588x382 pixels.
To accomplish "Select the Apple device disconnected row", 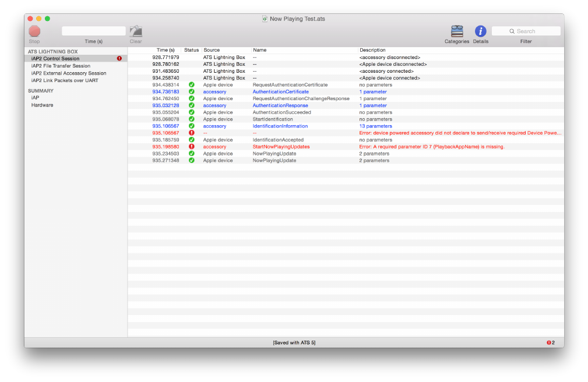I will pyautogui.click(x=346, y=64).
